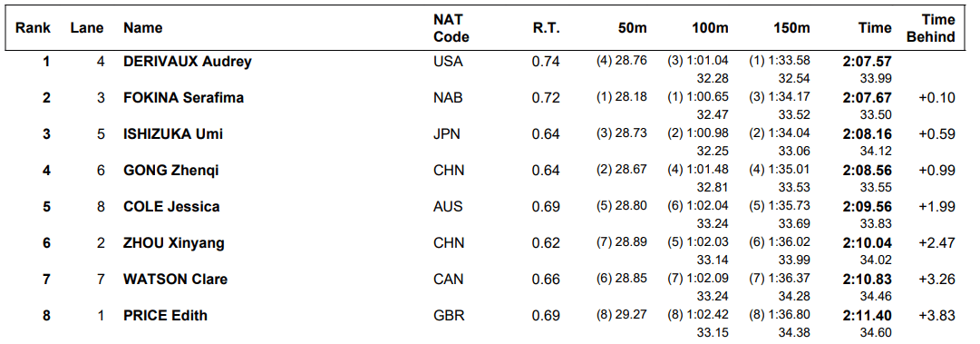Click the NAT Code column header
The height and width of the screenshot is (344, 980).
(451, 28)
